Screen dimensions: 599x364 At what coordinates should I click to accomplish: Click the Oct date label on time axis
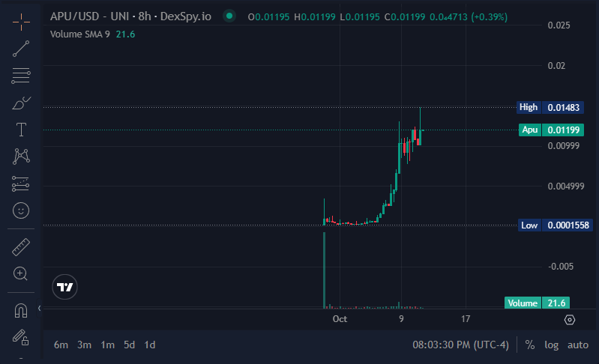pos(340,319)
